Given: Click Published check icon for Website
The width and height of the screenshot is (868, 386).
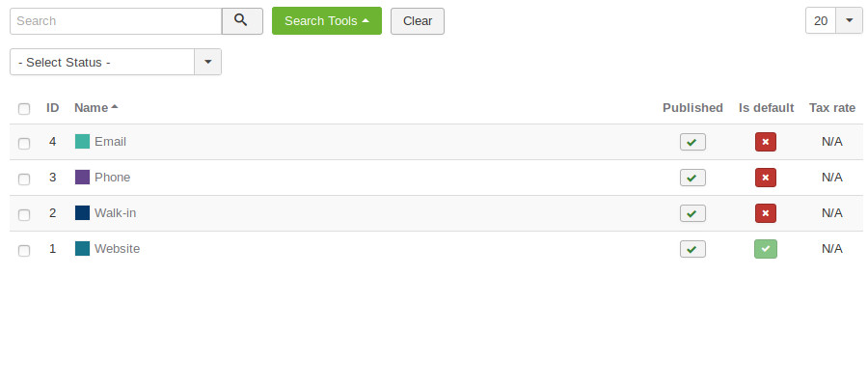Looking at the screenshot, I should click(x=692, y=249).
